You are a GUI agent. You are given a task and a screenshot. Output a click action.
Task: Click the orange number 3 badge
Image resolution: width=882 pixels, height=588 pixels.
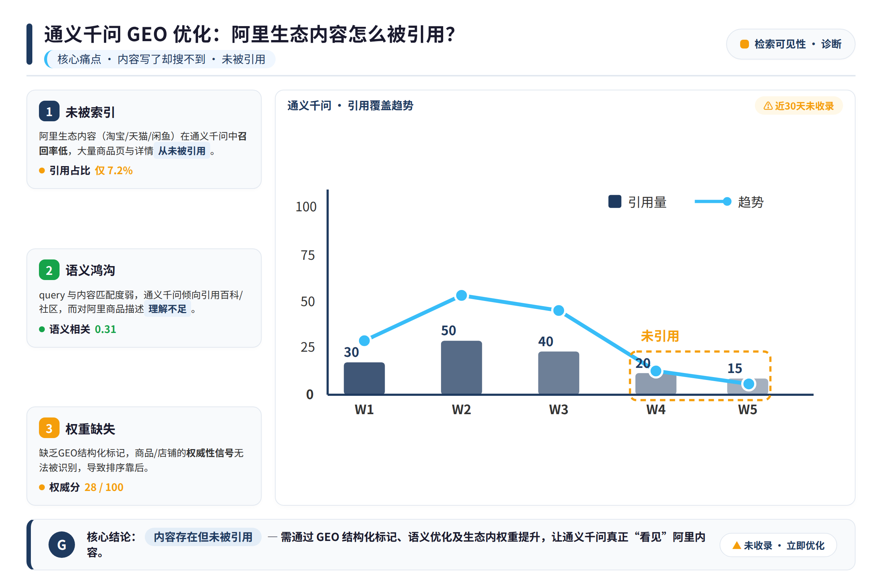pyautogui.click(x=49, y=428)
